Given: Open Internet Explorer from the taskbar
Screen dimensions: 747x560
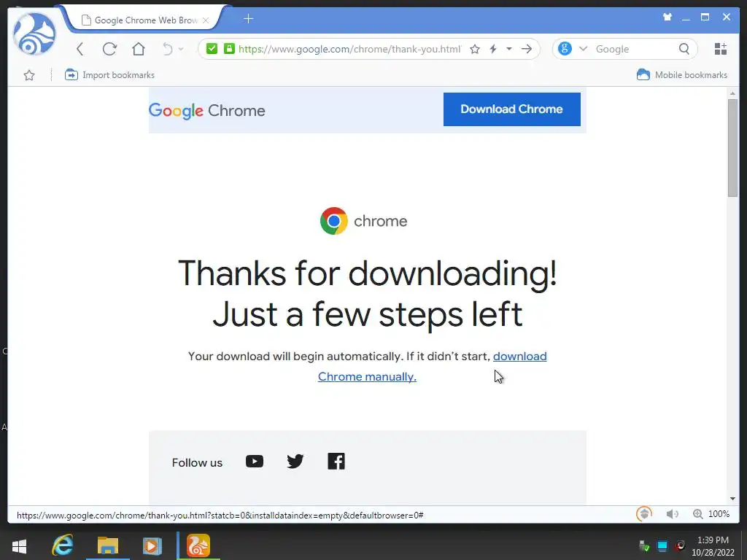Looking at the screenshot, I should click(63, 545).
